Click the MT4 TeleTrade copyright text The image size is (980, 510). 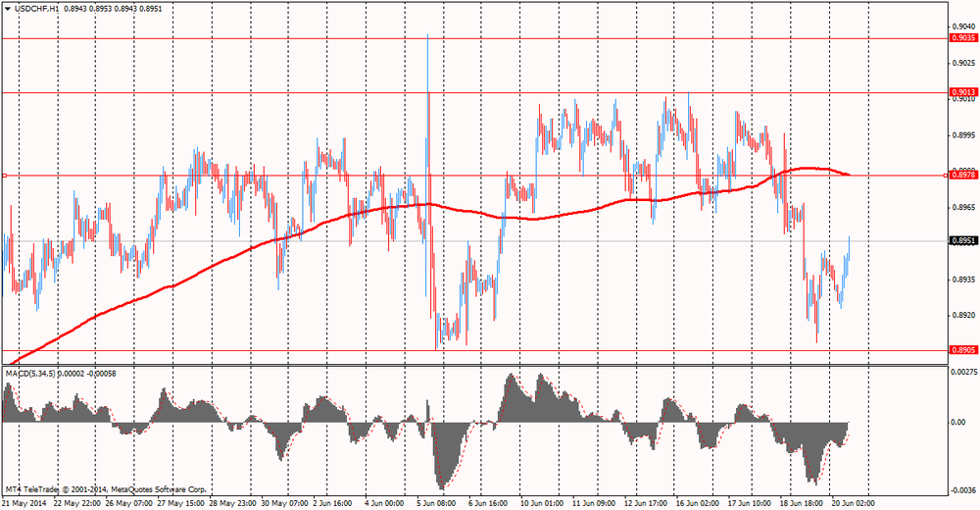click(x=106, y=487)
